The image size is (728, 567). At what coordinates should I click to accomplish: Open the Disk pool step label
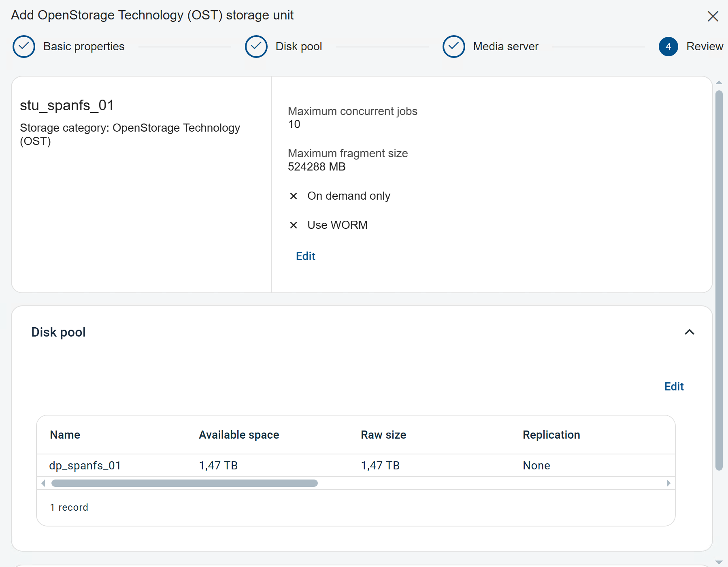(298, 47)
